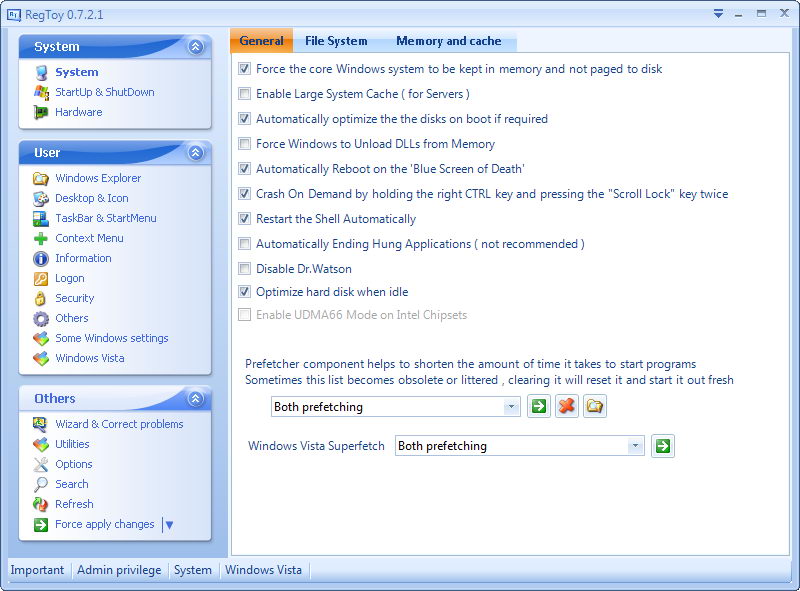This screenshot has height=591, width=800.
Task: Clear the prefetch list with red X button
Action: point(567,406)
